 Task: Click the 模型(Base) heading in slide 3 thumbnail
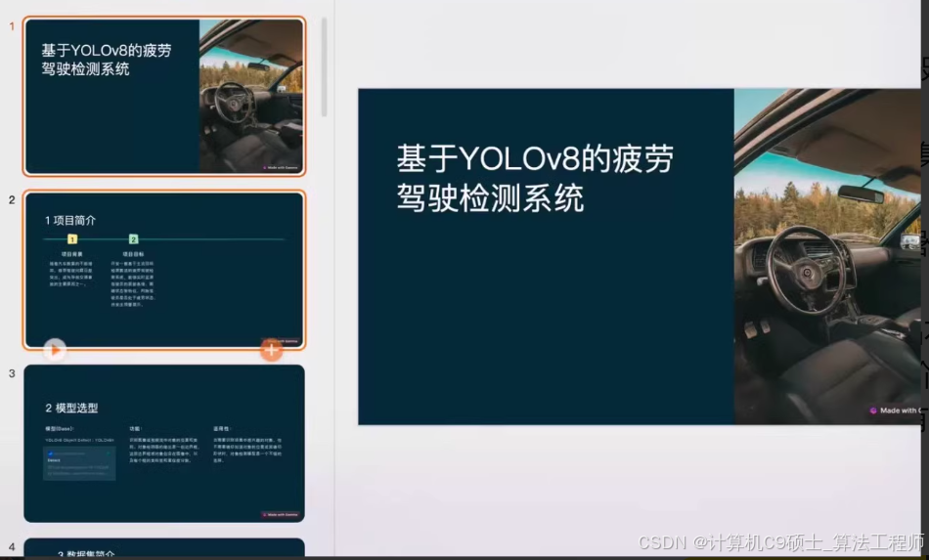(x=60, y=429)
